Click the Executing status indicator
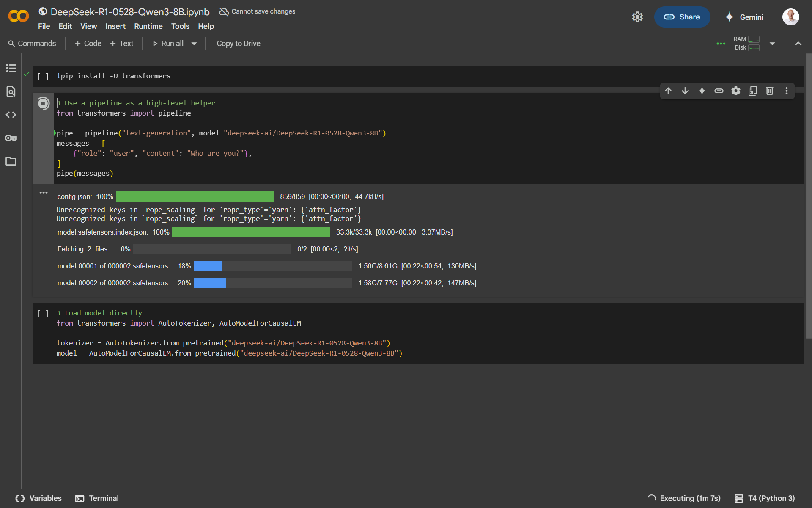Screen dimensions: 812x508 (684, 498)
